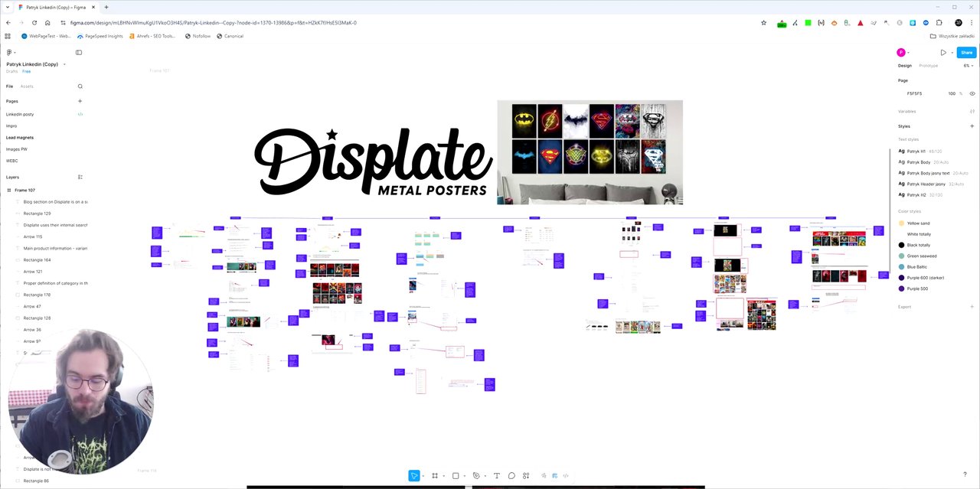Screen dimensions: 980x489
Task: Select the Pen tool
Action: pos(475,475)
